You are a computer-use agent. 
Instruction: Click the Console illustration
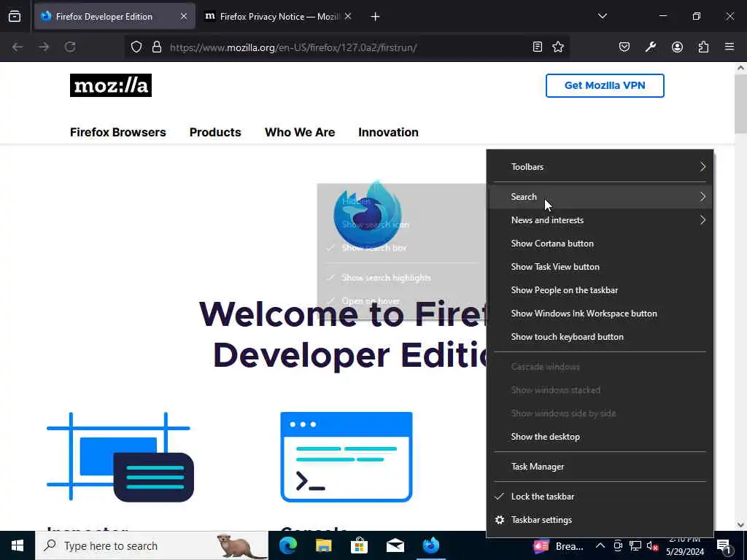click(x=347, y=457)
